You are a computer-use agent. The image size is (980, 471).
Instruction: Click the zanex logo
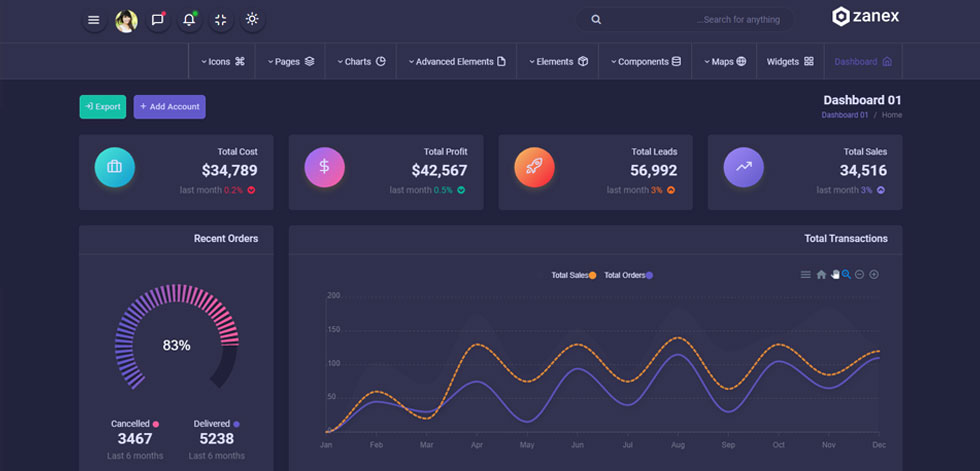(x=866, y=17)
